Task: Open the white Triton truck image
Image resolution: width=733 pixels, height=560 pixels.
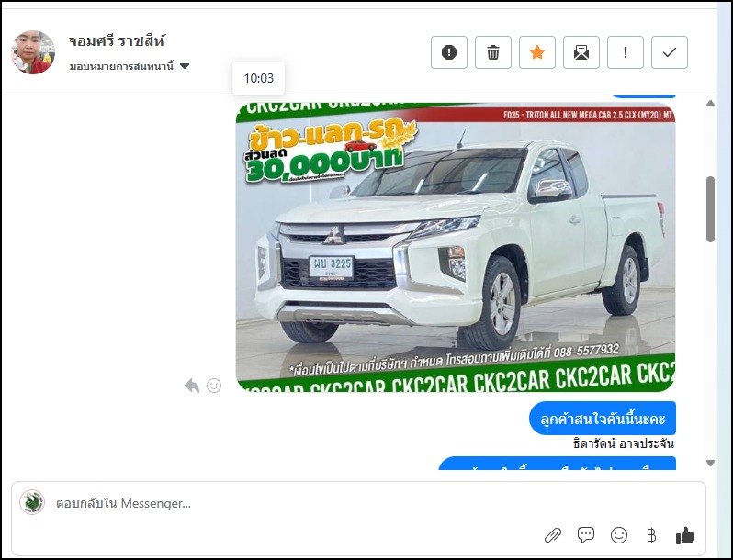Action: (x=456, y=247)
